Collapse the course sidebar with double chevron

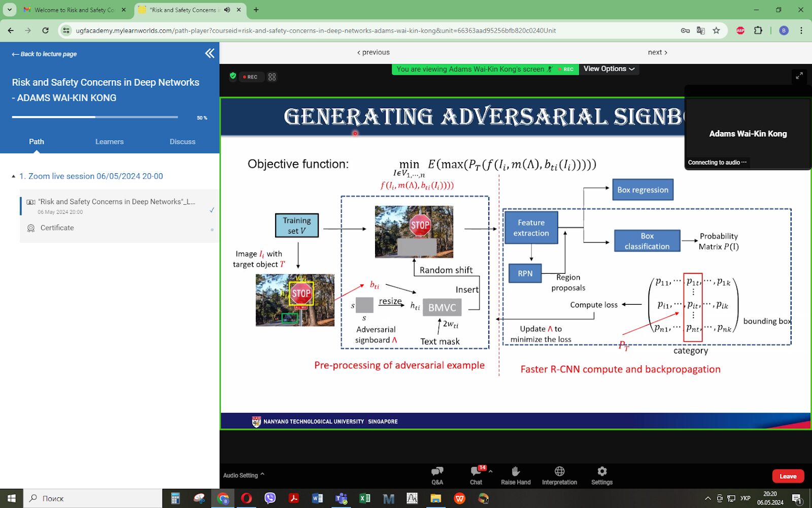pyautogui.click(x=210, y=53)
